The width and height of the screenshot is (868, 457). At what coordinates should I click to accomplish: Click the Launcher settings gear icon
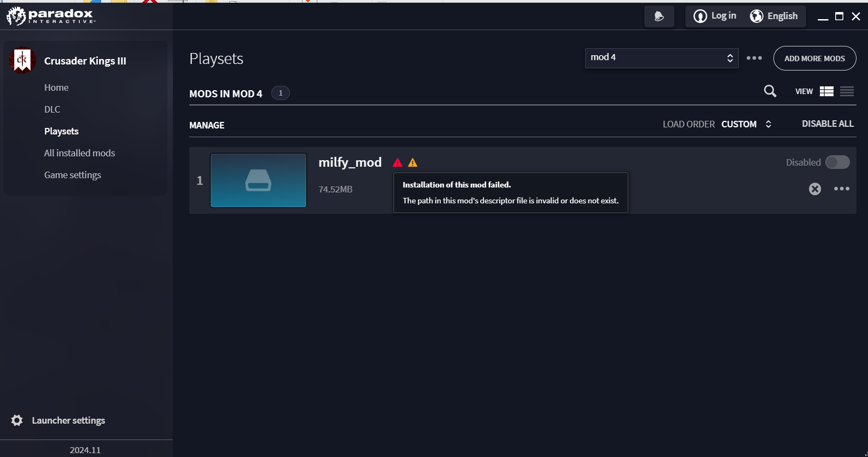[x=17, y=420]
